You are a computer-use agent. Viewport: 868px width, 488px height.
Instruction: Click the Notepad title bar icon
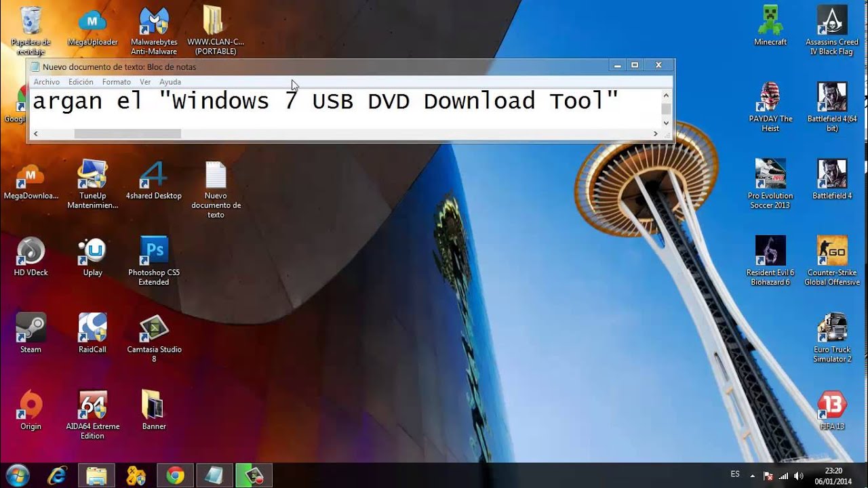click(x=35, y=67)
